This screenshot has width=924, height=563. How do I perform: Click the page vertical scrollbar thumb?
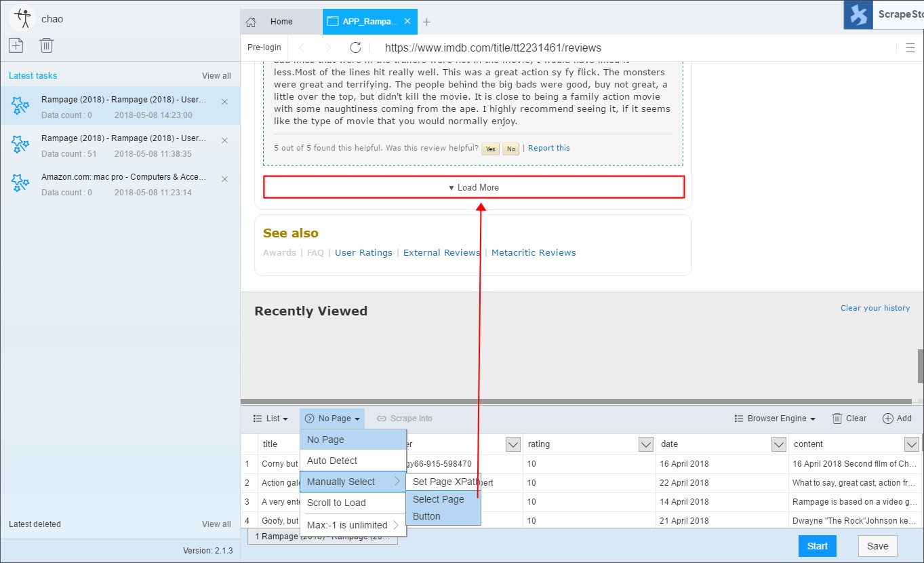pos(921,366)
